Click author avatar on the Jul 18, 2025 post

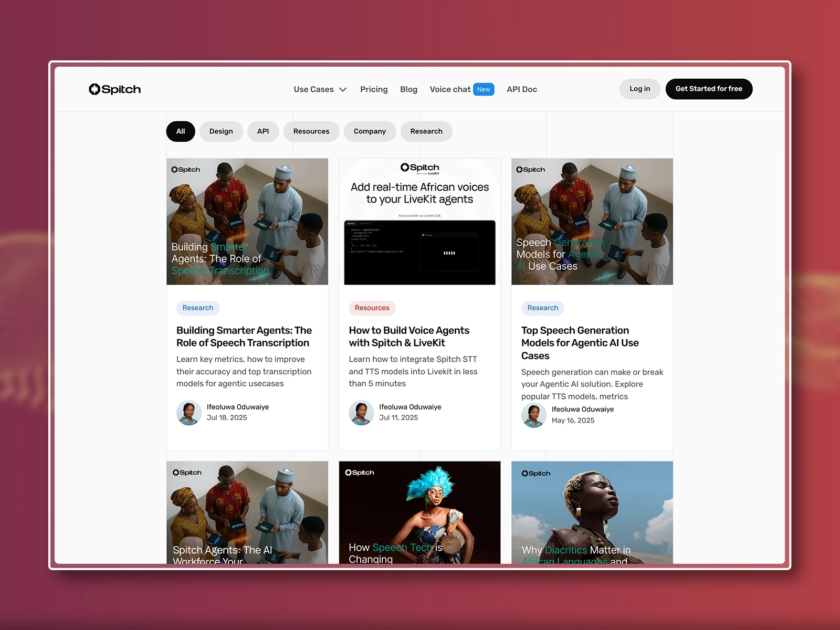(x=189, y=413)
